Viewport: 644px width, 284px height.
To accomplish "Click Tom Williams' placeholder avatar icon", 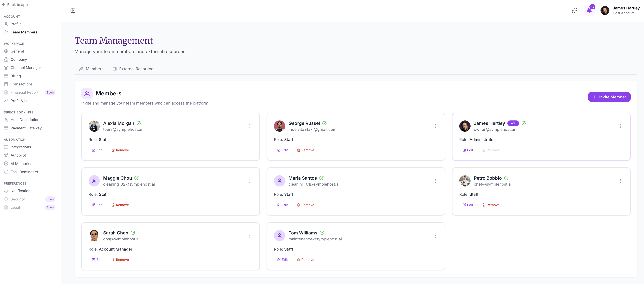I will pyautogui.click(x=279, y=236).
